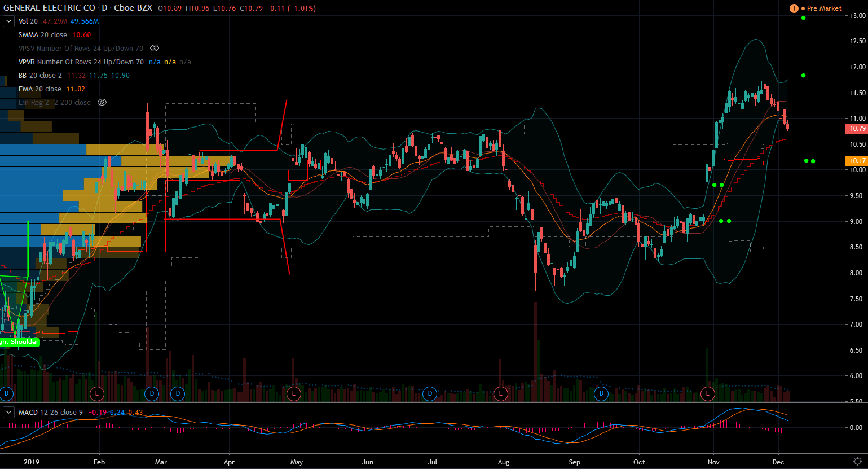Click the green Right Shoulder pattern label

click(x=20, y=342)
